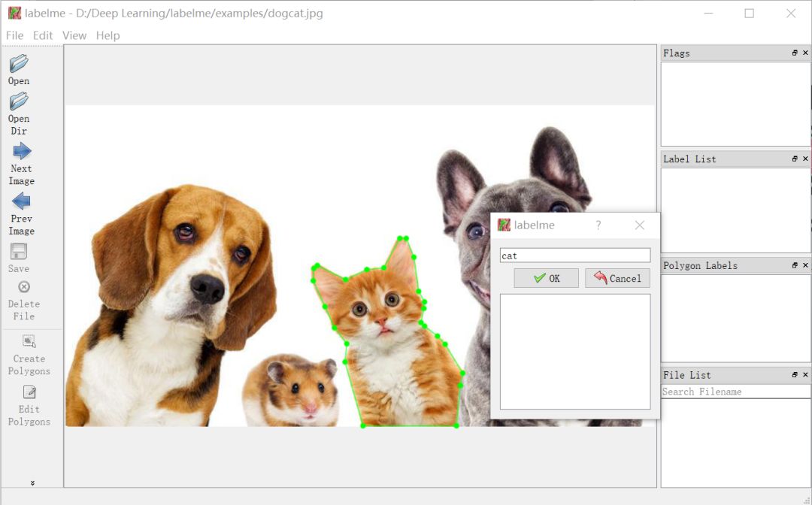Open the Help menu
This screenshot has height=505, width=812.
[108, 35]
